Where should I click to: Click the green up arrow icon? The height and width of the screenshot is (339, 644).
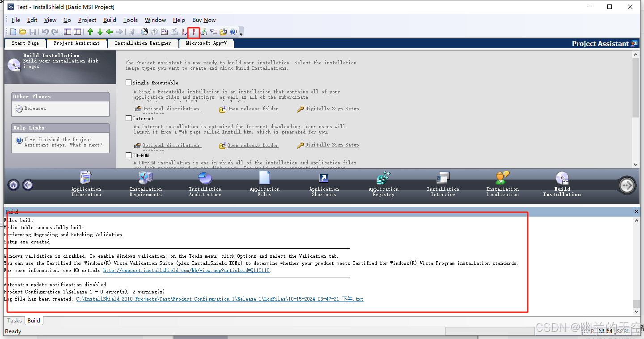(x=90, y=32)
